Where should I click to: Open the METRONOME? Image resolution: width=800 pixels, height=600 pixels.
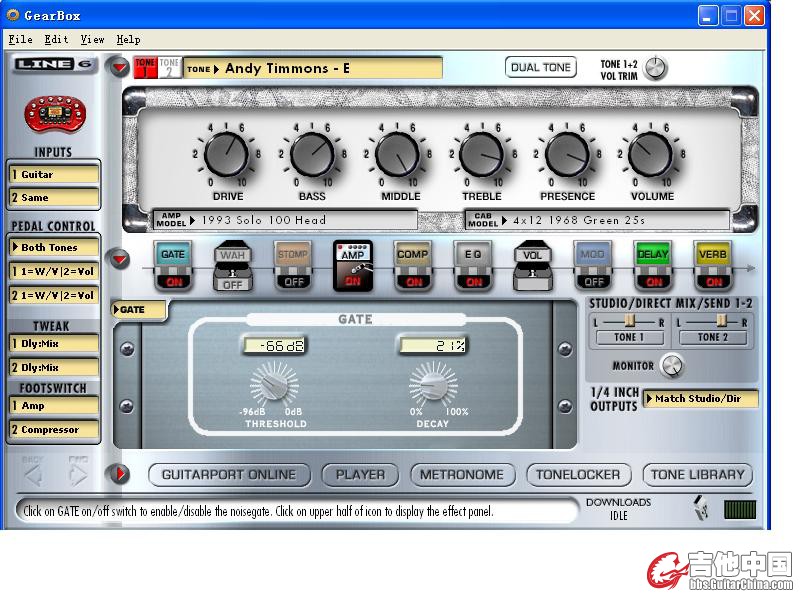462,475
